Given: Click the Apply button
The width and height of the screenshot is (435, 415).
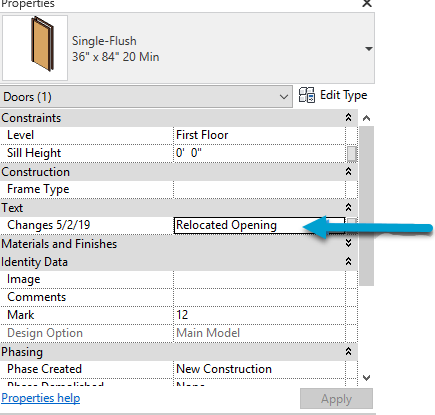Looking at the screenshot, I should 336,399.
